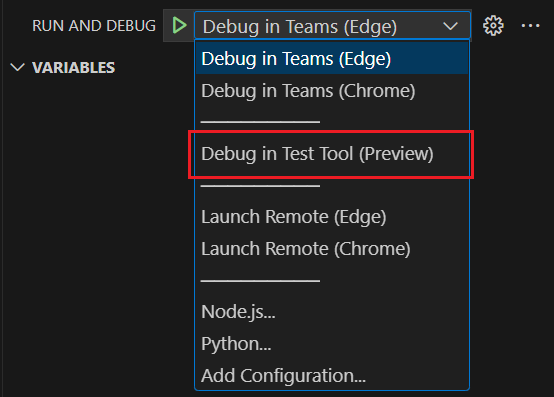Click the VARIABLES section header label

pos(73,67)
